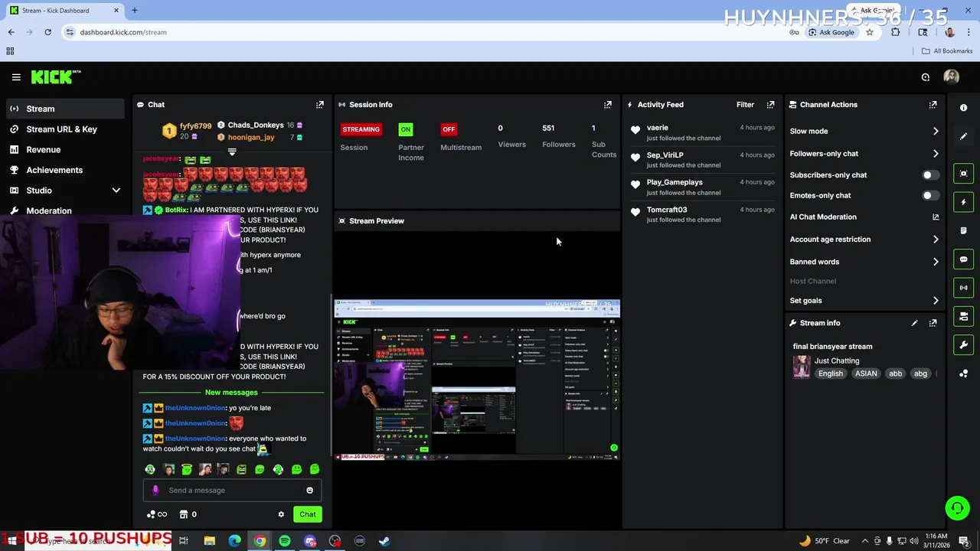Open the profile avatar menu
The image size is (980, 551).
pyautogui.click(x=952, y=77)
